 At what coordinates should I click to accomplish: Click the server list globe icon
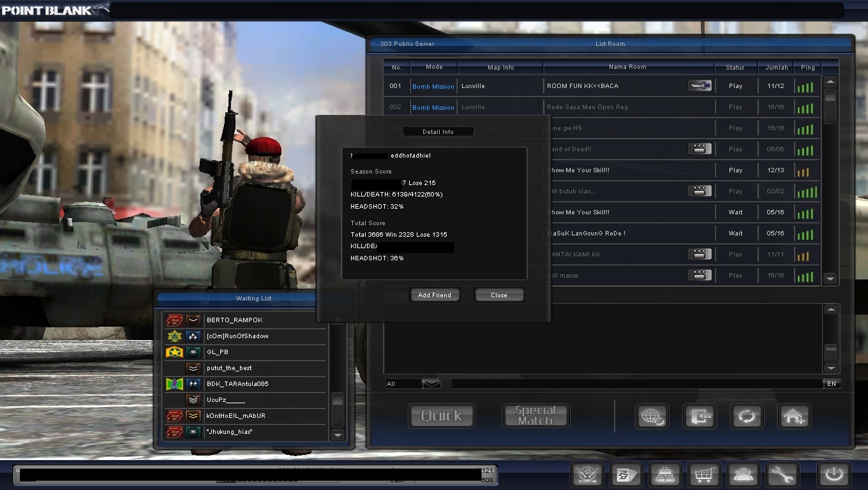[x=652, y=416]
